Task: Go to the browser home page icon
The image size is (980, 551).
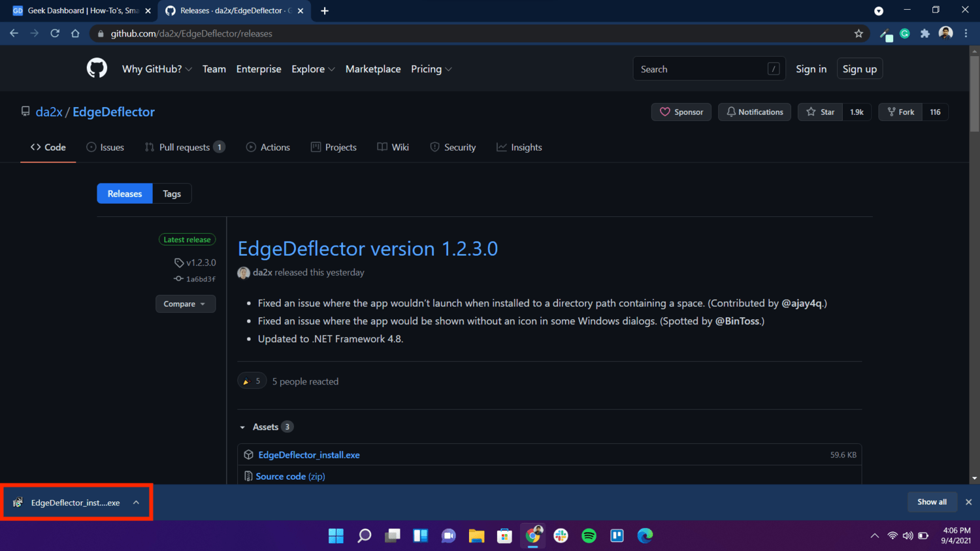Action: click(75, 33)
